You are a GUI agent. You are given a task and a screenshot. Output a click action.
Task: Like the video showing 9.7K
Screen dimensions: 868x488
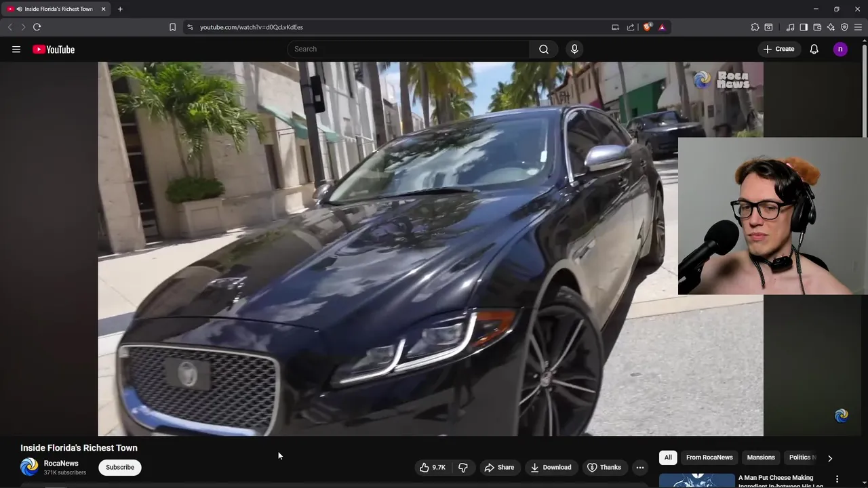432,467
